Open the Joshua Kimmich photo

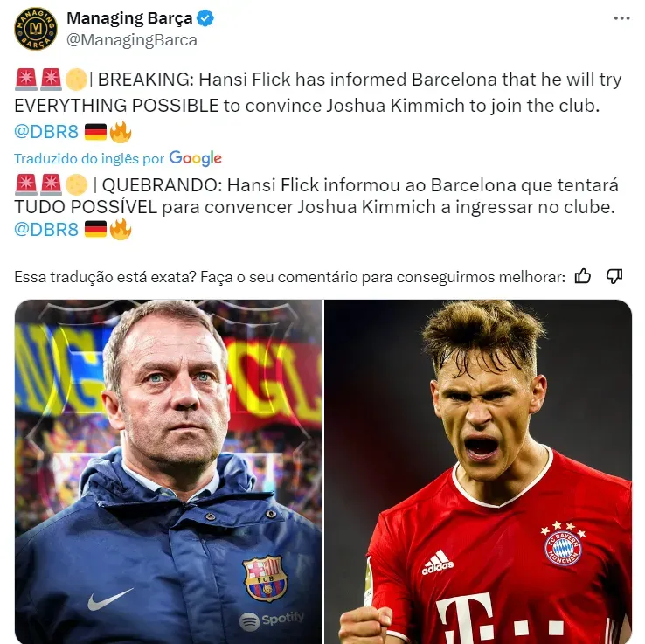pos(478,472)
